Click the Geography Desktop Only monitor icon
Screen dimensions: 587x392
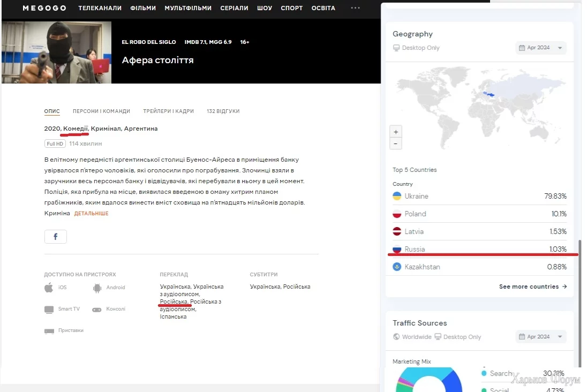point(396,48)
